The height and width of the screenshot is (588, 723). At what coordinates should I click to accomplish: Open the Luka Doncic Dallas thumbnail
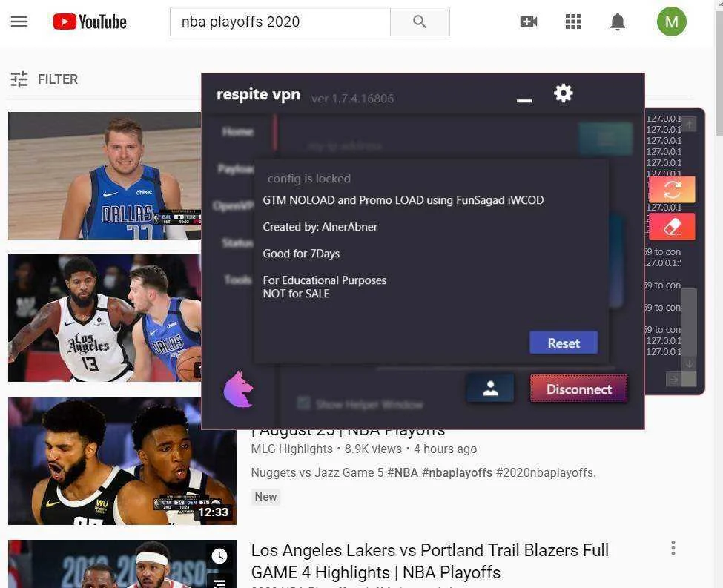(105, 176)
